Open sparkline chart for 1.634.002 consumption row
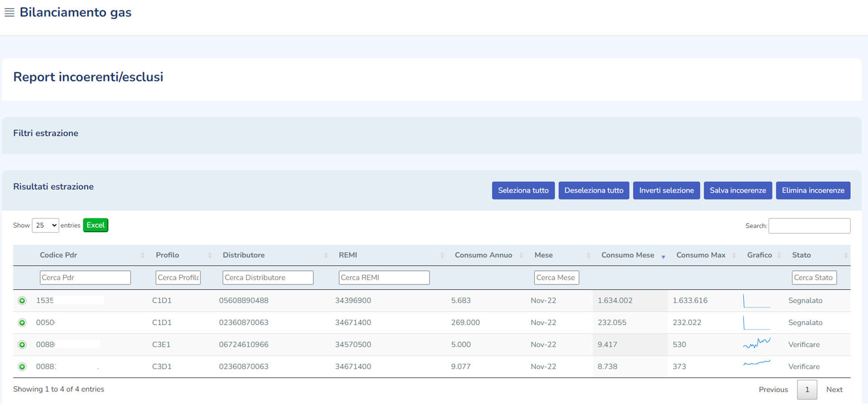The width and height of the screenshot is (868, 407). [756, 301]
